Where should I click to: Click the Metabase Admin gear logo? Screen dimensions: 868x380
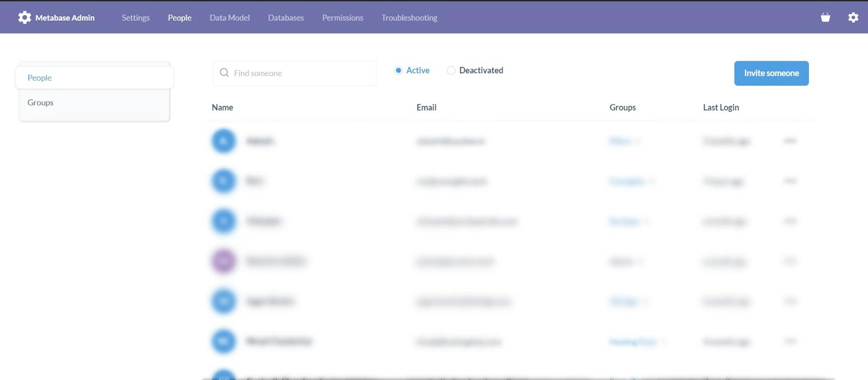pos(24,18)
